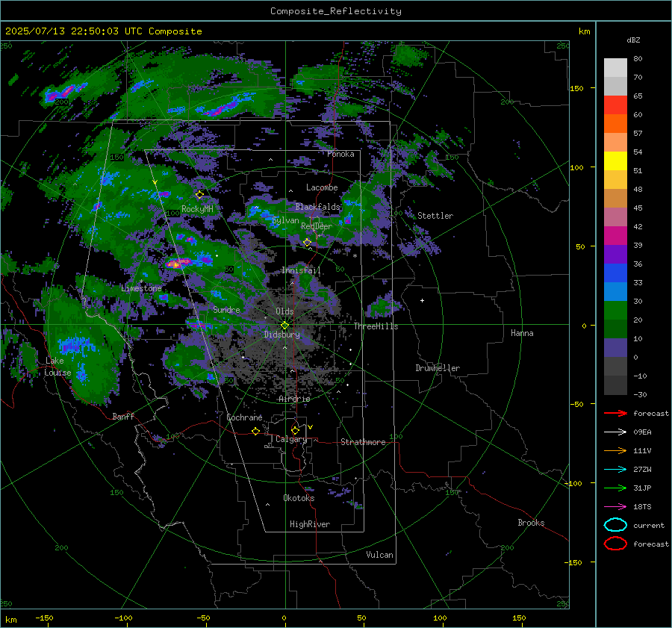Image resolution: width=672 pixels, height=628 pixels.
Task: Click the Olds city label
Action: 284,311
